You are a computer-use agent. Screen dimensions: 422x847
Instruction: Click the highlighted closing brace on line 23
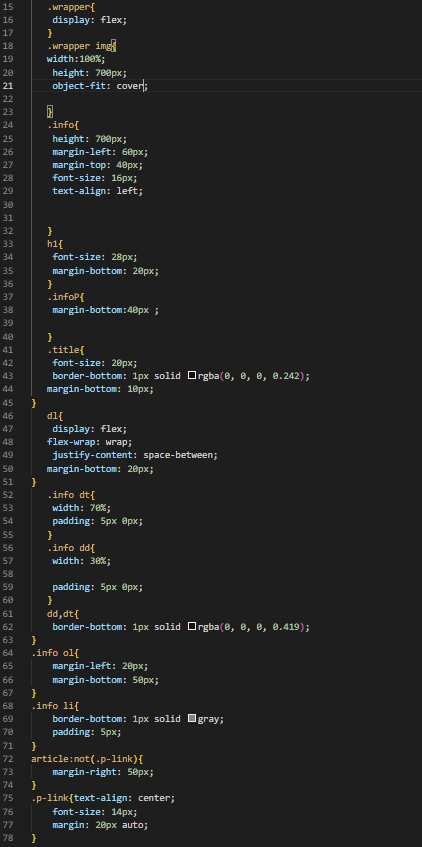pos(50,112)
